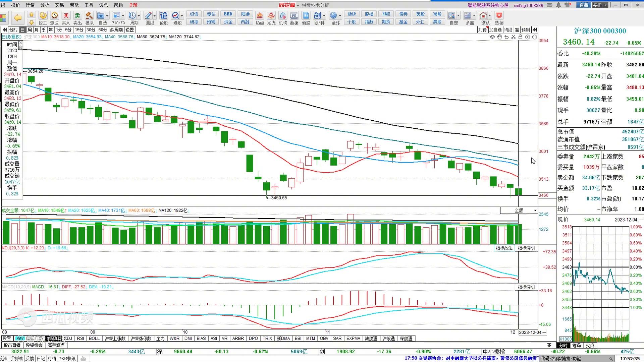Open the 金额 volume type dropdown
This screenshot has width=644, height=362.
(535, 210)
